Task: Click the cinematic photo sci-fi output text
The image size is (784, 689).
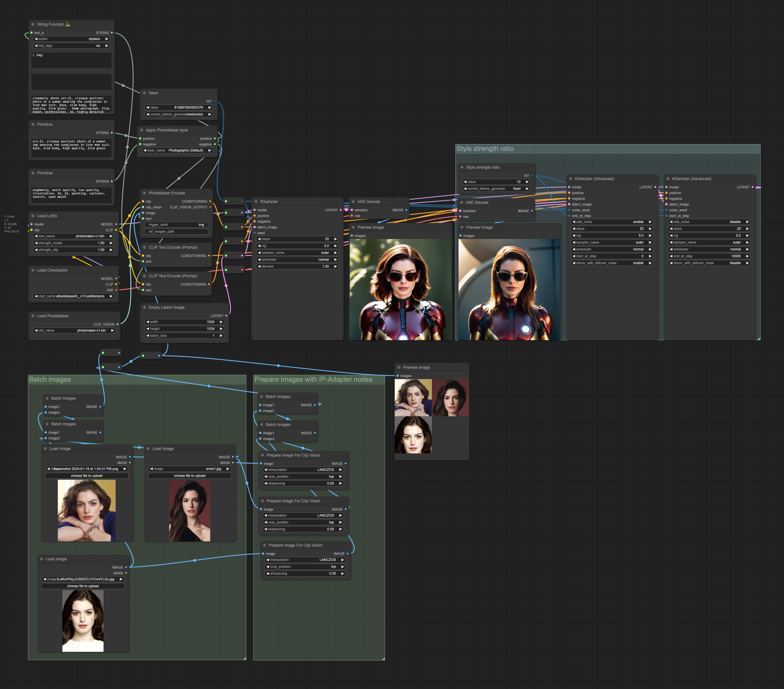Action: click(x=71, y=105)
